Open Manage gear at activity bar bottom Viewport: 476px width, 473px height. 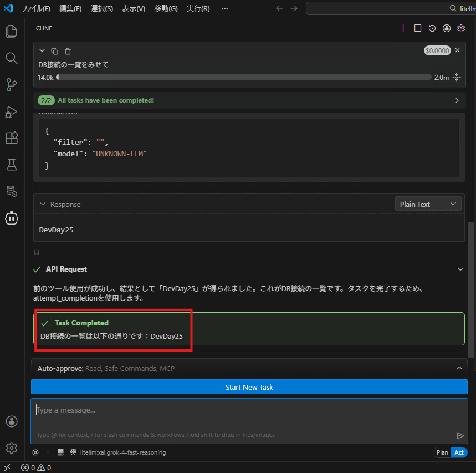(12, 448)
